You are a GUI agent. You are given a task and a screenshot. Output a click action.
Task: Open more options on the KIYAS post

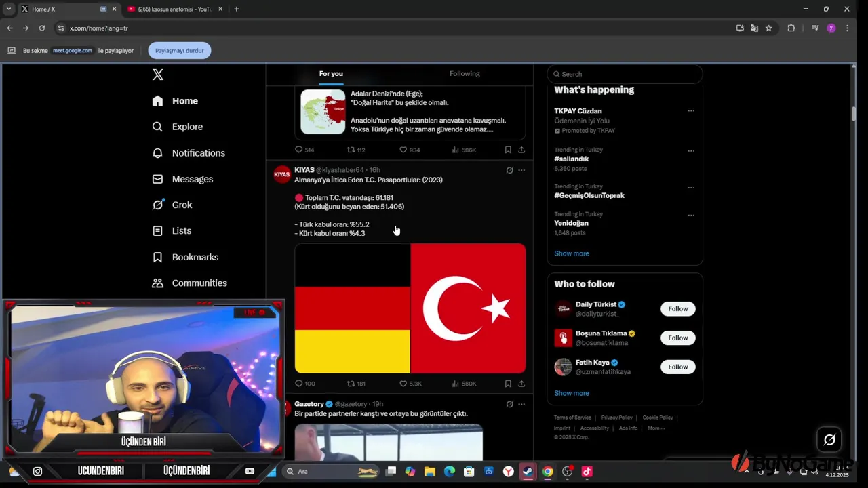point(521,170)
